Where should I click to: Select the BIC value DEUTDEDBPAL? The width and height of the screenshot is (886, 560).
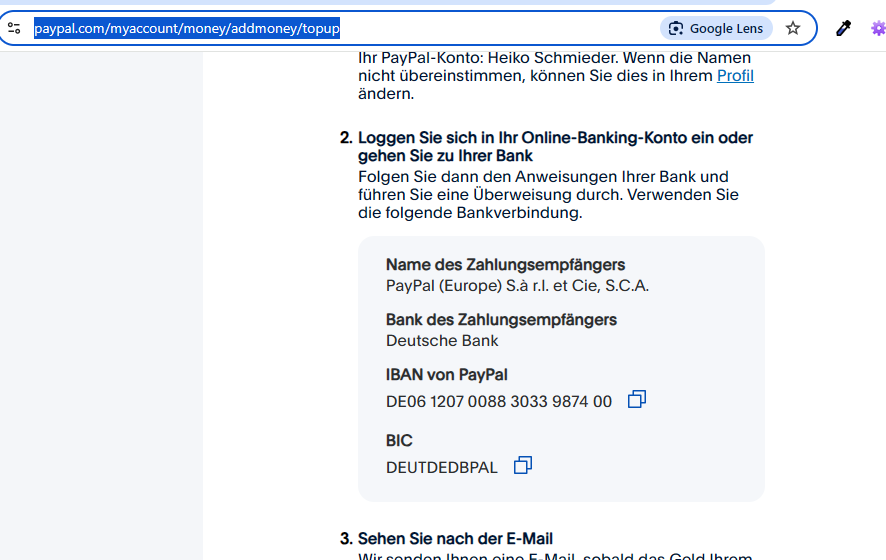coord(442,468)
